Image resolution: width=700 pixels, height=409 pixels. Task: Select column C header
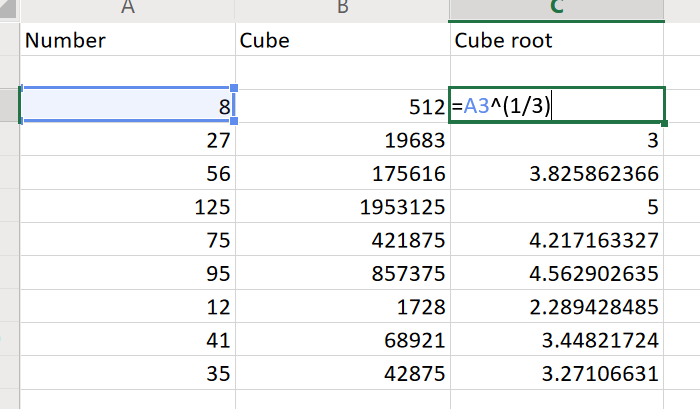556,9
